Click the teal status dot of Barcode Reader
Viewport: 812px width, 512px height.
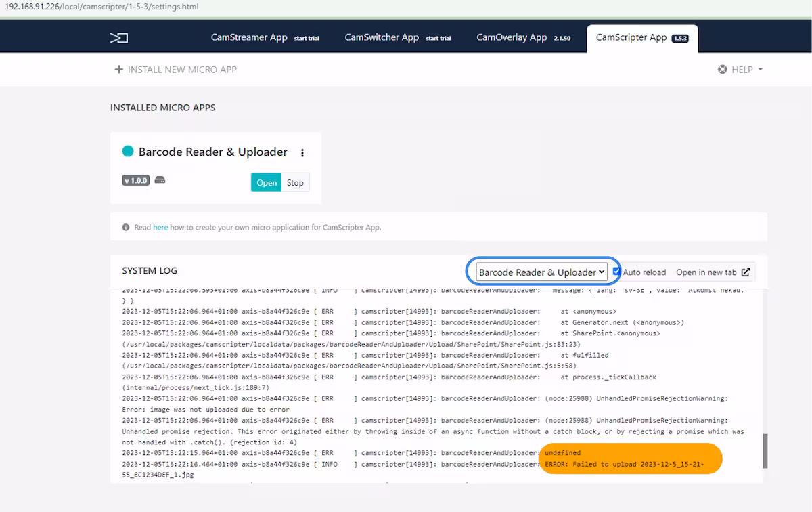[128, 152]
